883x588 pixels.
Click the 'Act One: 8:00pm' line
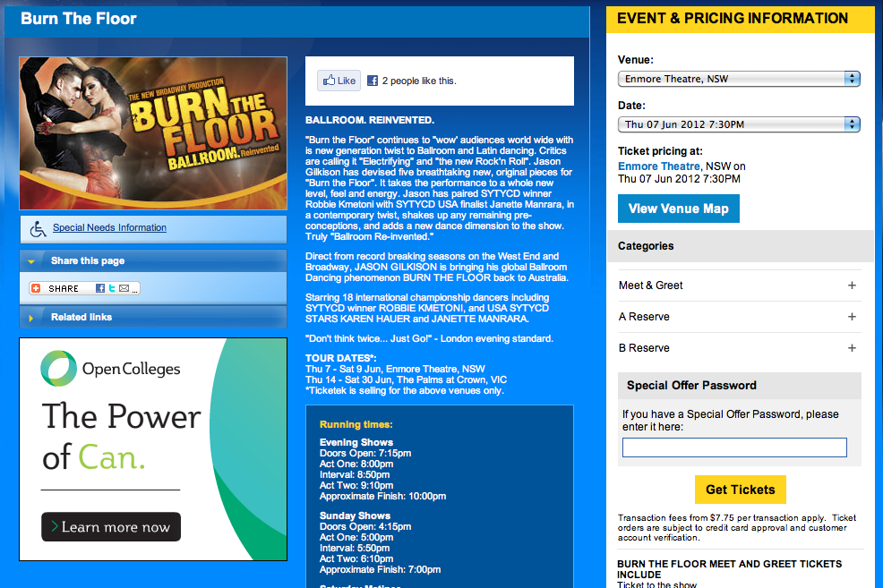pos(356,464)
